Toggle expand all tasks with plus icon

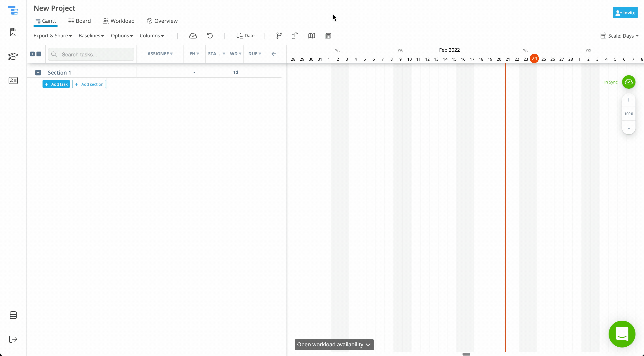pyautogui.click(x=32, y=54)
